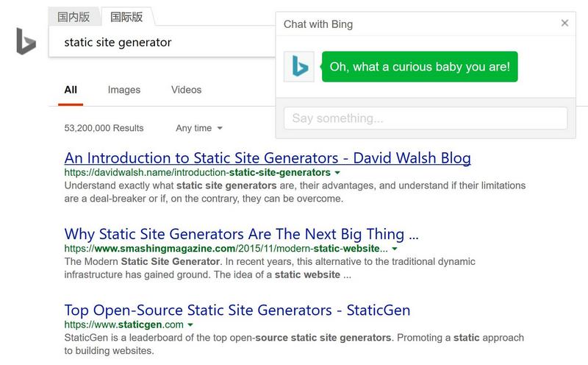The image size is (588, 365).
Task: Click the Bing avatar in the chat
Action: click(x=299, y=67)
